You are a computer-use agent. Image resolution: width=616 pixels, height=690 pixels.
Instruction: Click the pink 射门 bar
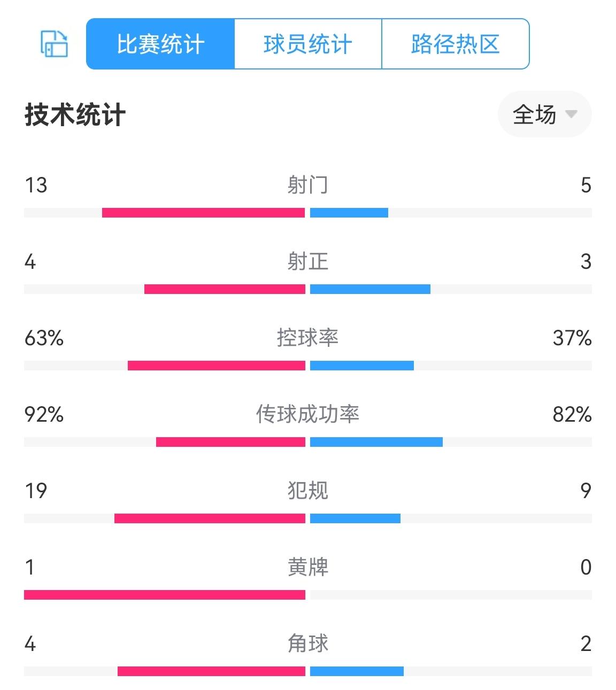[203, 213]
